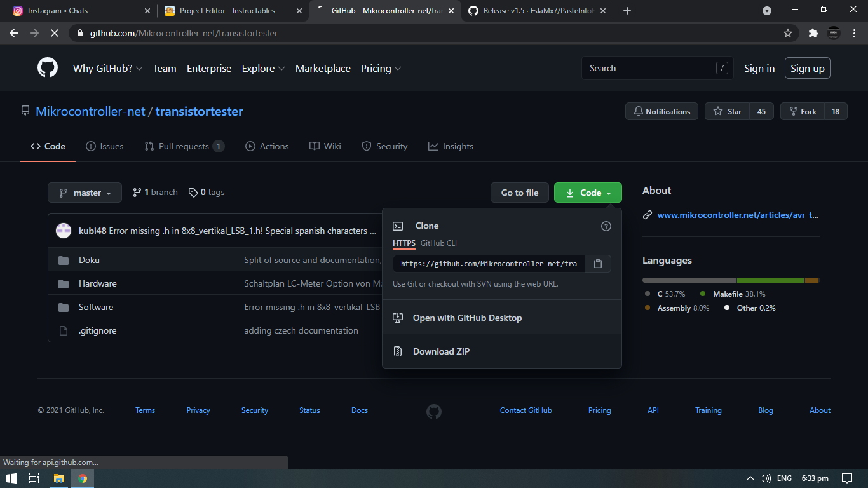
Task: Click Hardware folder icon
Action: (64, 283)
